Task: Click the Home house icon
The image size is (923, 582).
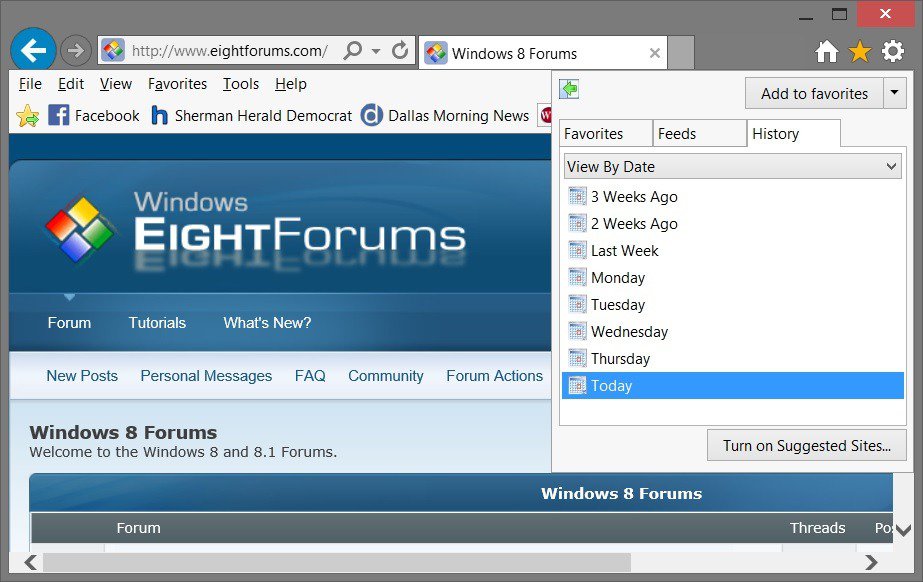Action: 827,52
